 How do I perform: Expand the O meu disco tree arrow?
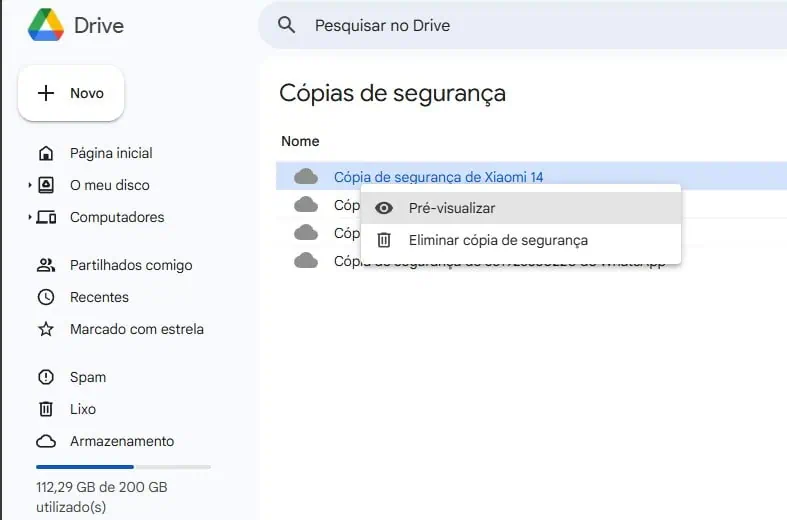tap(30, 185)
